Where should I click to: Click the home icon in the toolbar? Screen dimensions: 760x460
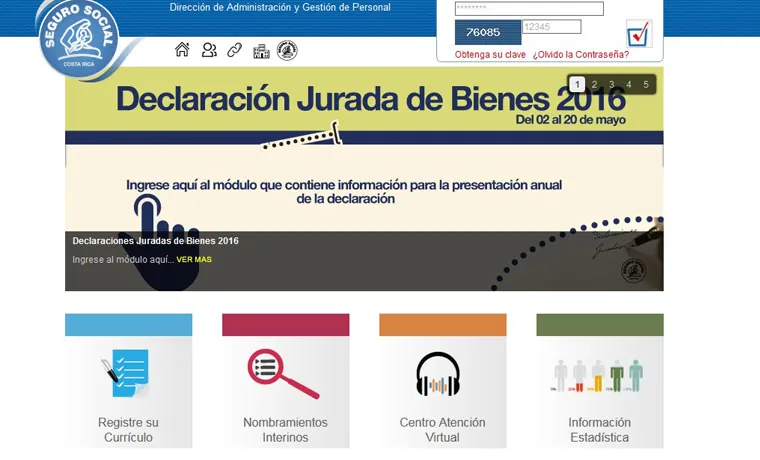point(182,49)
